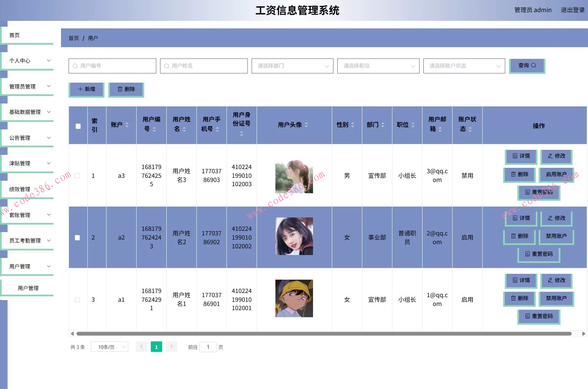Open 详情 for account a3
588x389 pixels.
click(x=521, y=156)
